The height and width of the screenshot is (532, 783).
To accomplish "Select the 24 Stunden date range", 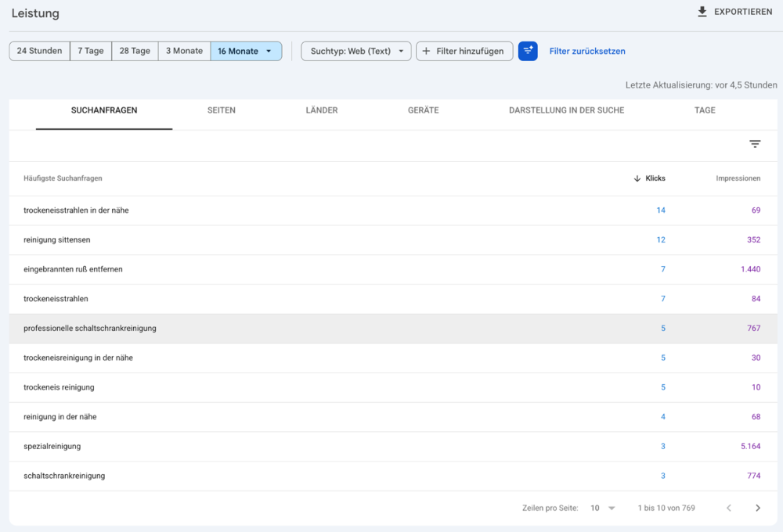I will [39, 51].
